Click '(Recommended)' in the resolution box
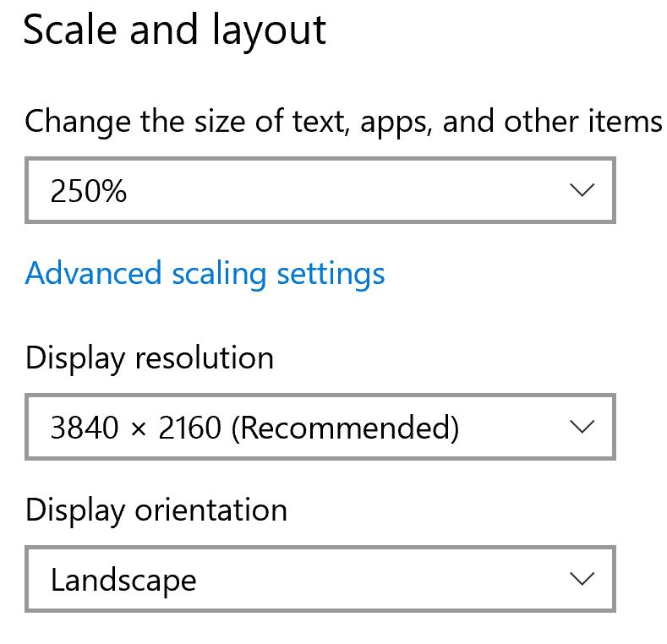This screenshot has width=667, height=644. (x=346, y=428)
